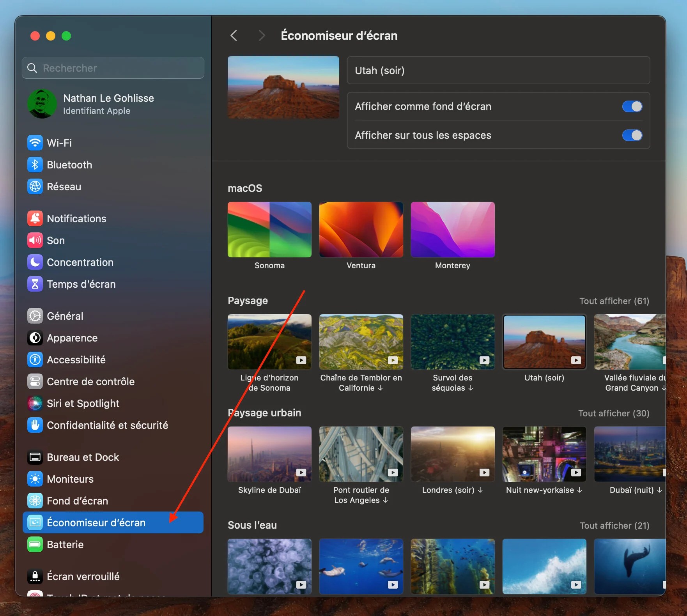The image size is (687, 616).
Task: Select Fond d'écran in sidebar
Action: tap(113, 501)
